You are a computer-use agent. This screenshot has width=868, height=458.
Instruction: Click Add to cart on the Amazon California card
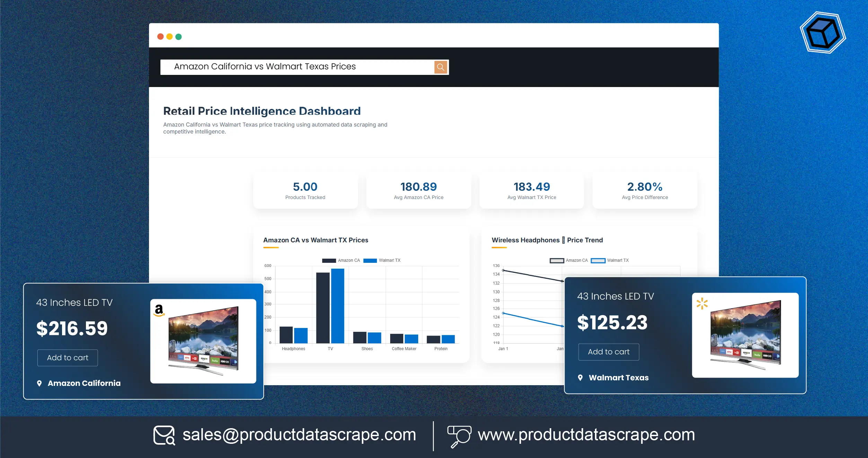67,357
